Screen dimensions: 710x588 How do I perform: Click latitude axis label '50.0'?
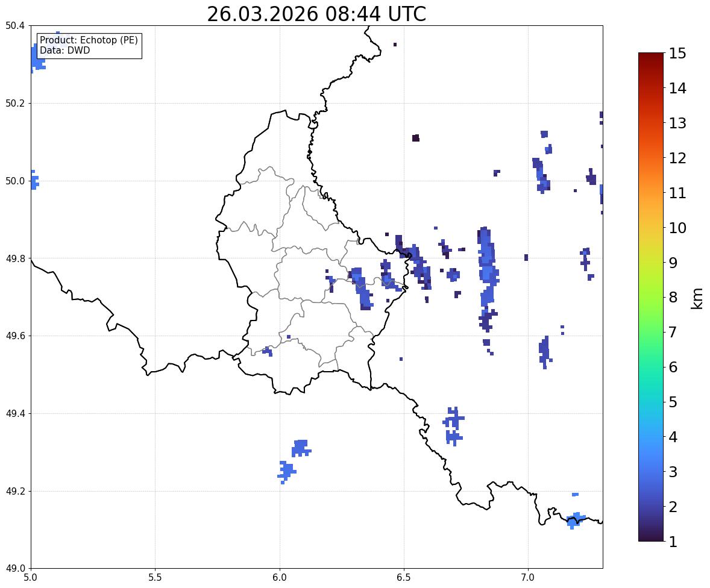click(x=15, y=181)
